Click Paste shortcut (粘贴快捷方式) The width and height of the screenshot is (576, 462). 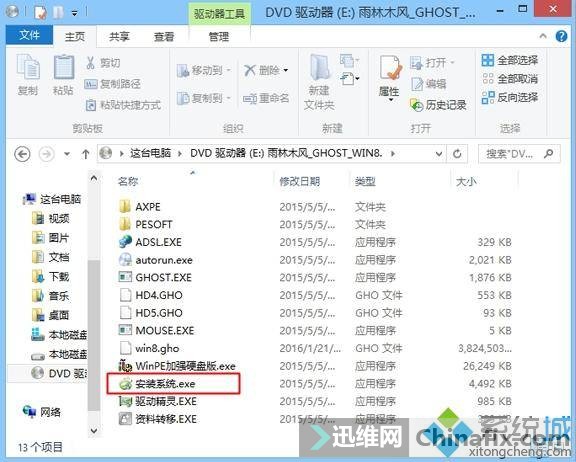[123, 105]
